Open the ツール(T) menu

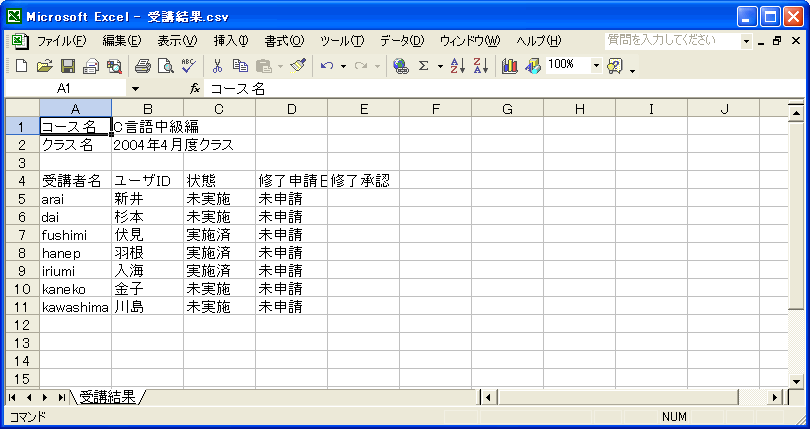tap(342, 41)
